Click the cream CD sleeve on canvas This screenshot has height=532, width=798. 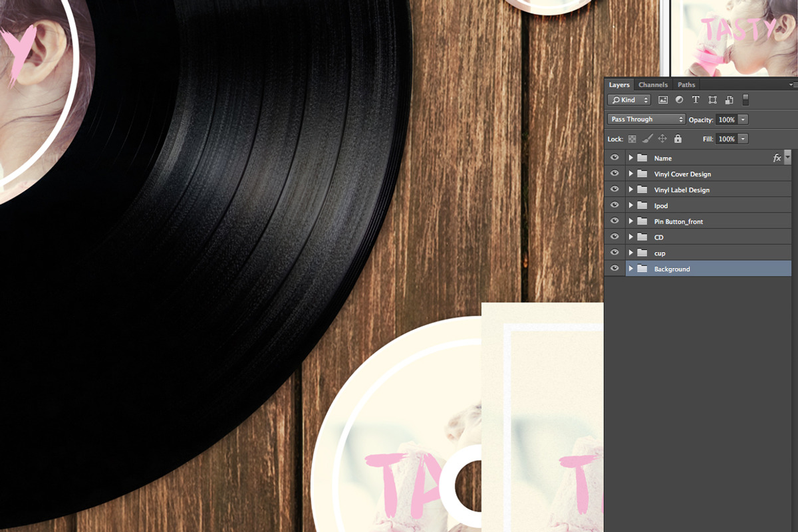tap(542, 418)
